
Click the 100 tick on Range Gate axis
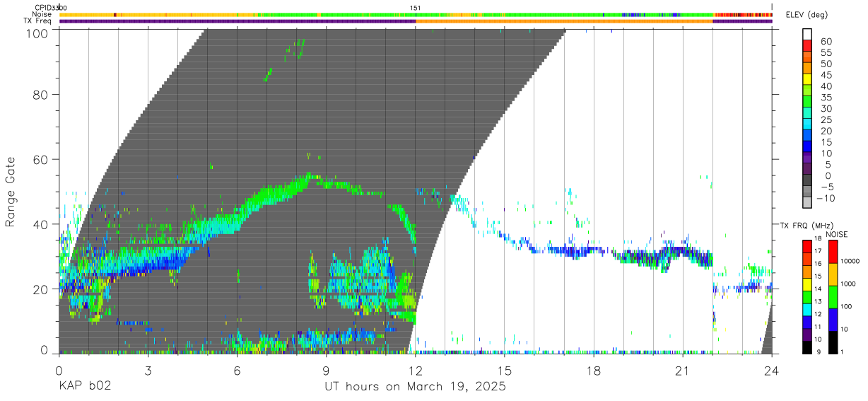(36, 33)
